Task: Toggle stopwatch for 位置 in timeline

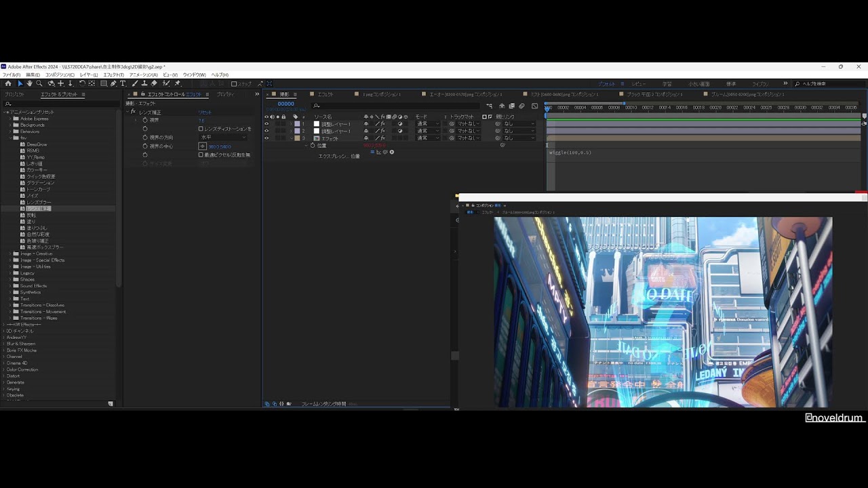Action: (313, 146)
